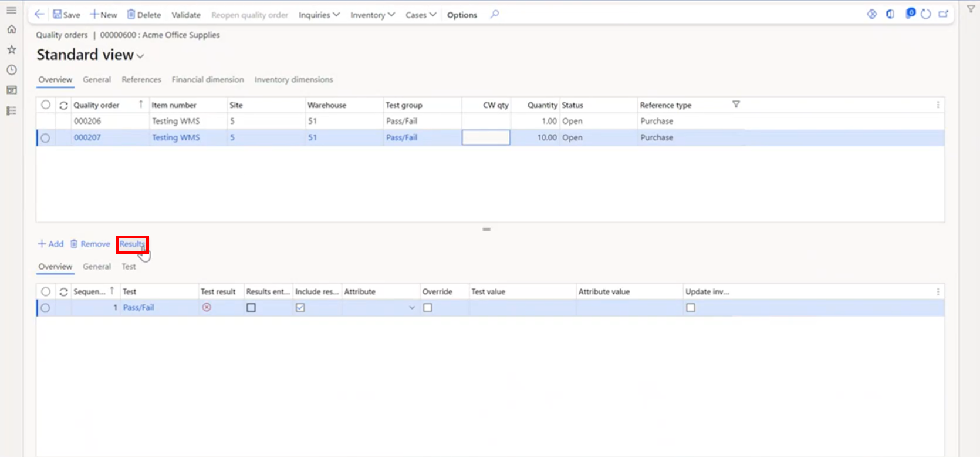980x457 pixels.
Task: Click the CW qty field for order 000207
Action: point(486,137)
